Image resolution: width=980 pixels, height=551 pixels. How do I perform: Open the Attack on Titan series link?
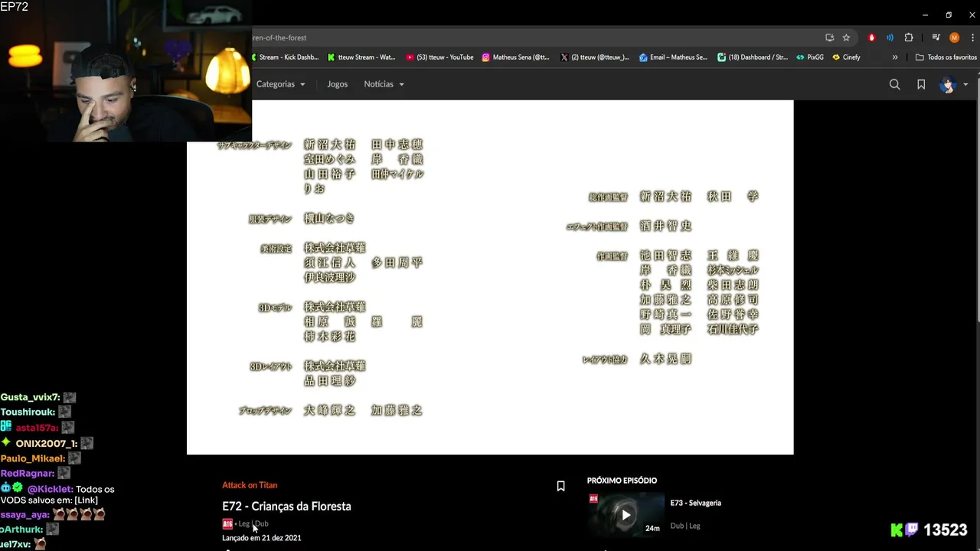[x=250, y=485]
